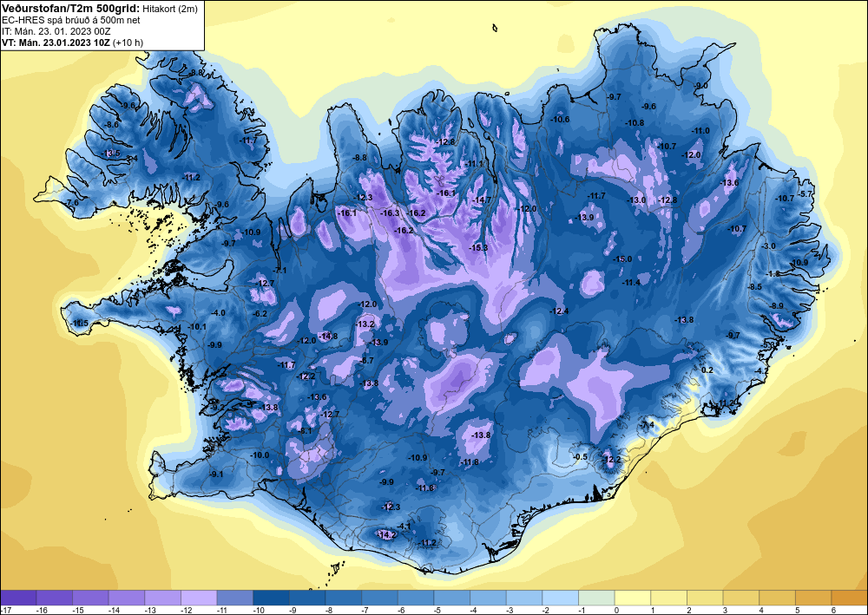The height and width of the screenshot is (615, 868).
Task: Click the '-11.0' temperature value
Action: tap(700, 131)
